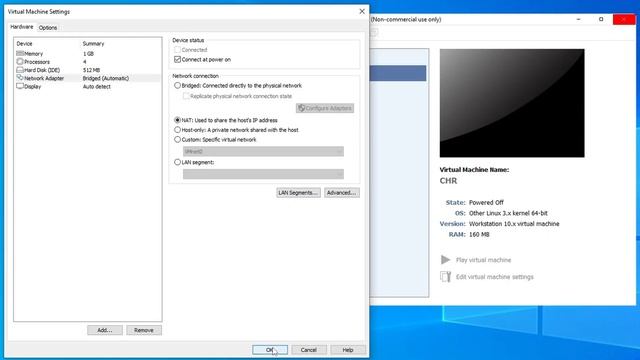Click Play virtual machine link in VMware Player
Image resolution: width=640 pixels, height=360 pixels.
(483, 260)
